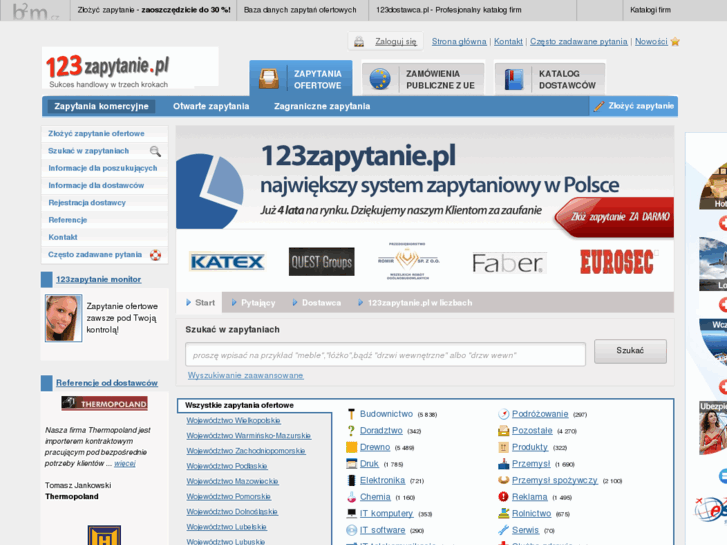The height and width of the screenshot is (545, 727).
Task: Click the flask icon next to Chemia
Action: 351,497
